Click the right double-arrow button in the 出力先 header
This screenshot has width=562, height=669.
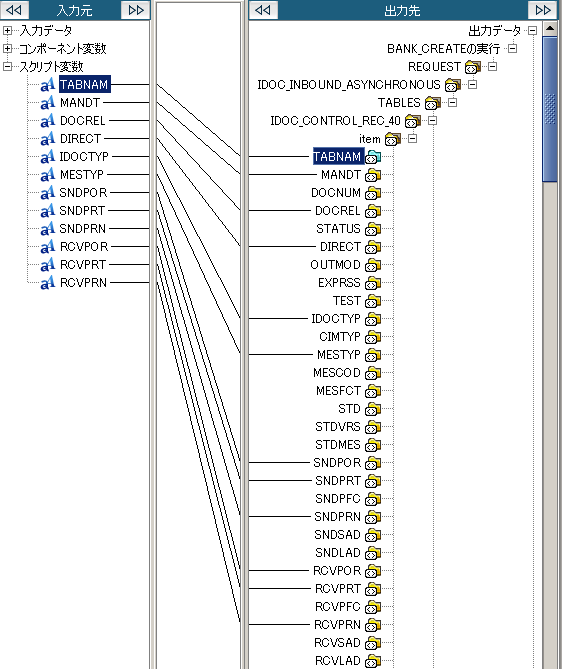click(542, 10)
